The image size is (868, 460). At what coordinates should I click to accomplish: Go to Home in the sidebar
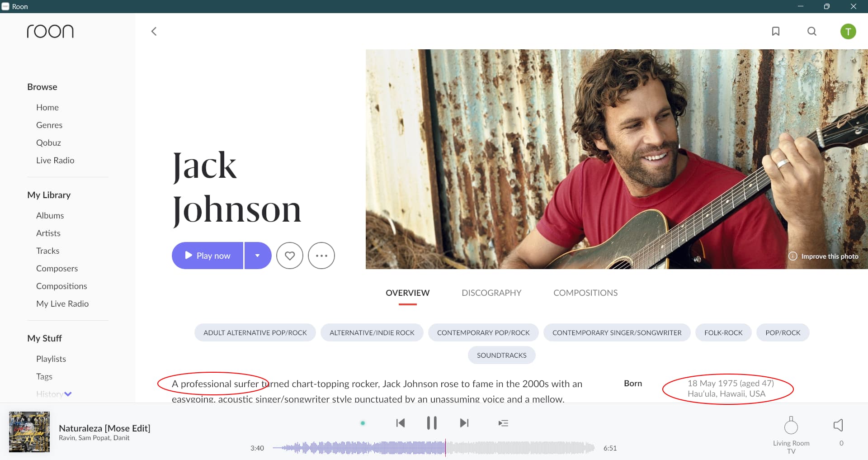click(x=47, y=107)
